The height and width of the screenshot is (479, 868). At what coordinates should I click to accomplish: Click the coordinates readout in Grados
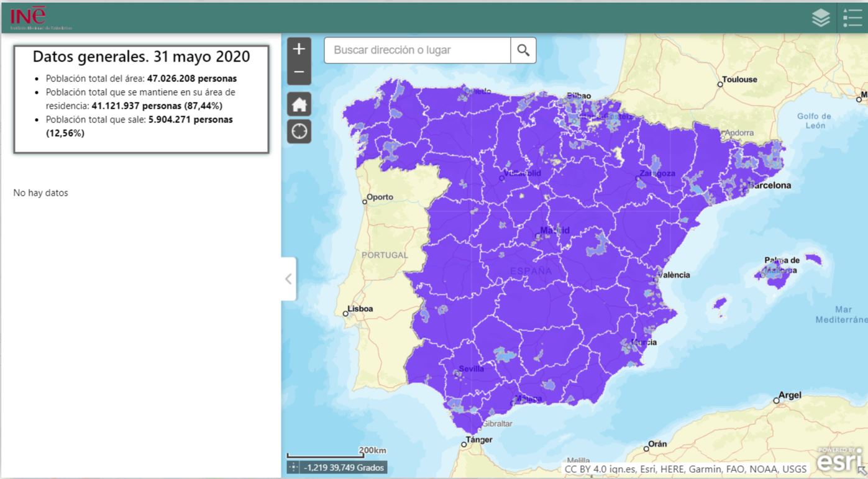[344, 467]
